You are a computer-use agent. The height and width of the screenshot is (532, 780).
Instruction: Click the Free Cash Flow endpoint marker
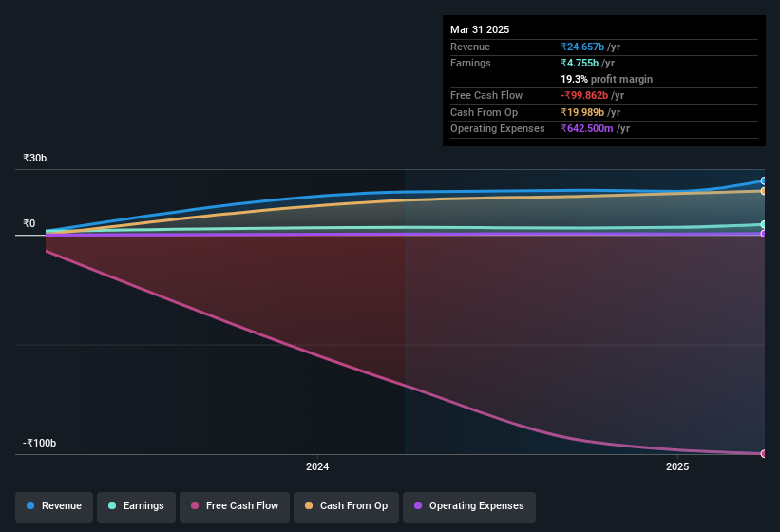[x=764, y=453]
